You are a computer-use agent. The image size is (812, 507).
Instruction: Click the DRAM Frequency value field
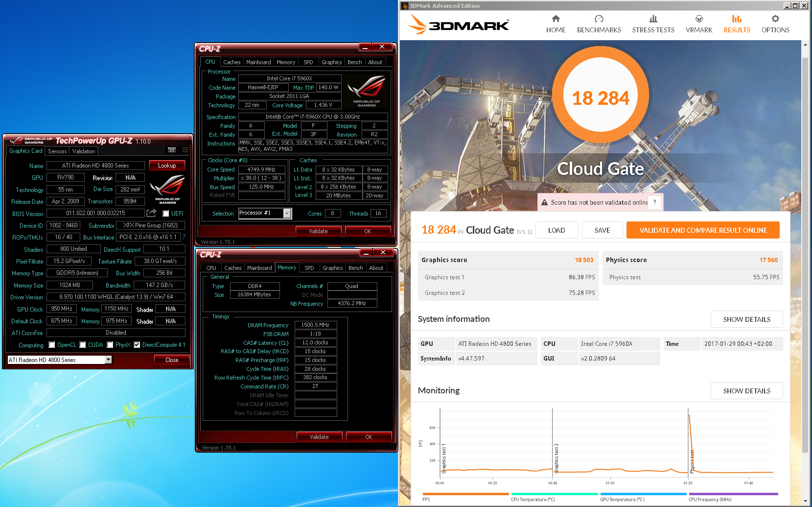coord(316,325)
